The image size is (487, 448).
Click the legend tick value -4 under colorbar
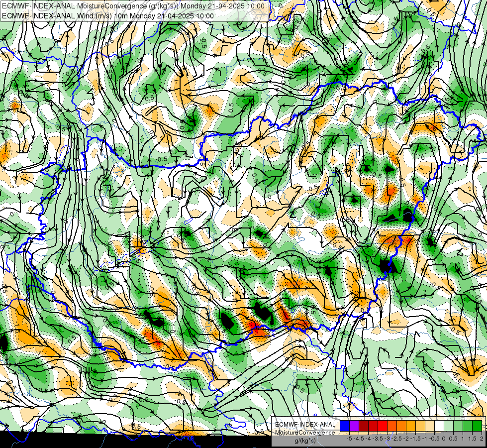point(368,439)
